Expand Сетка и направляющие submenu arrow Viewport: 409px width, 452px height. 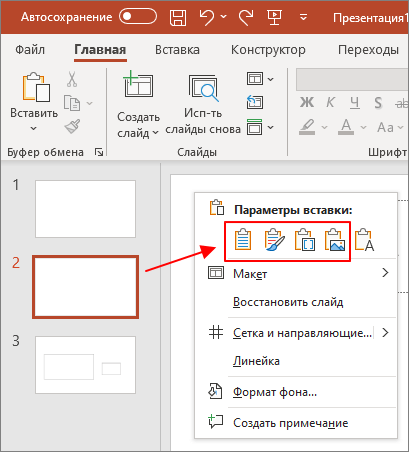click(385, 333)
